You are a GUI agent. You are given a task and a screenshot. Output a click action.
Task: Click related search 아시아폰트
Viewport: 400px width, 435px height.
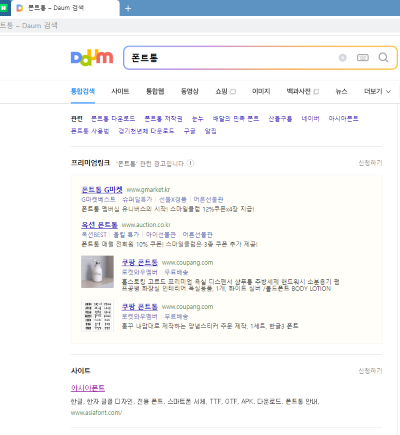343,119
